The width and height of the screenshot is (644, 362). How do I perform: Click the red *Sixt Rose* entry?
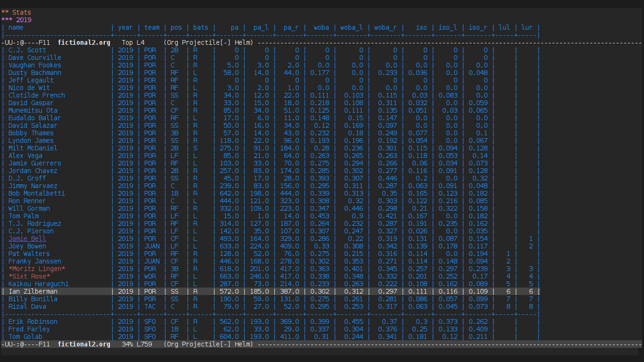coord(29,276)
